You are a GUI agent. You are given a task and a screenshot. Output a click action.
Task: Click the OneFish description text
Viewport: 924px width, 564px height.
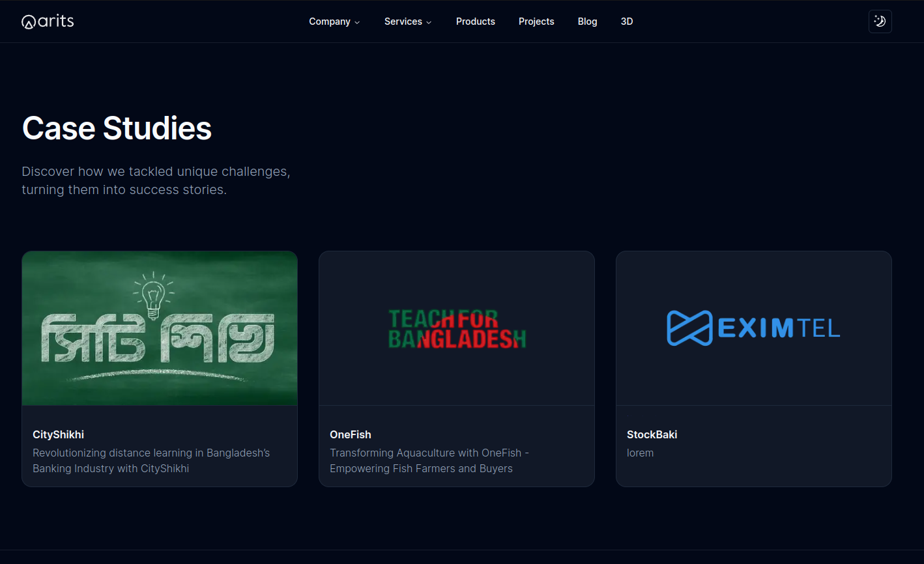click(x=429, y=460)
